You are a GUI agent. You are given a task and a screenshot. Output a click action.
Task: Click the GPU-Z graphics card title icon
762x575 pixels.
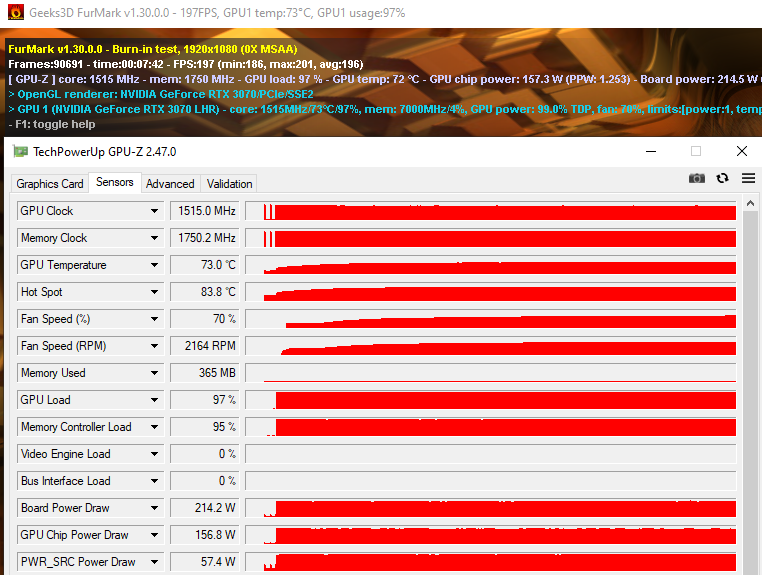coord(20,152)
